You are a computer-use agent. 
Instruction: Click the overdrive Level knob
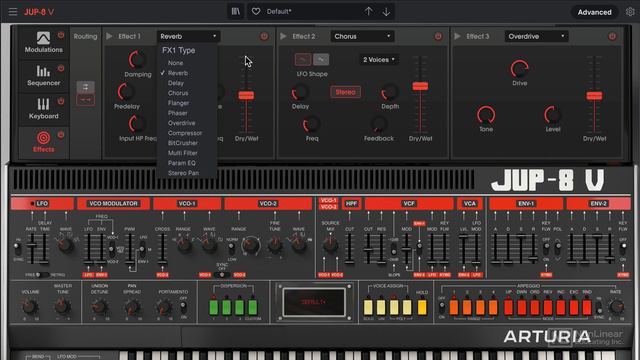point(553,115)
